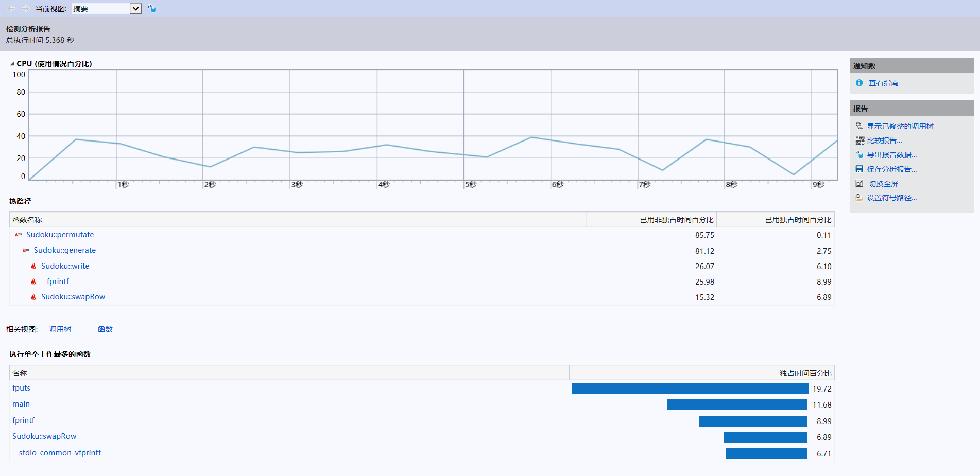Click the 总执行时间 5.368 秒 text
Viewport: 980px width, 476px height.
(40, 40)
